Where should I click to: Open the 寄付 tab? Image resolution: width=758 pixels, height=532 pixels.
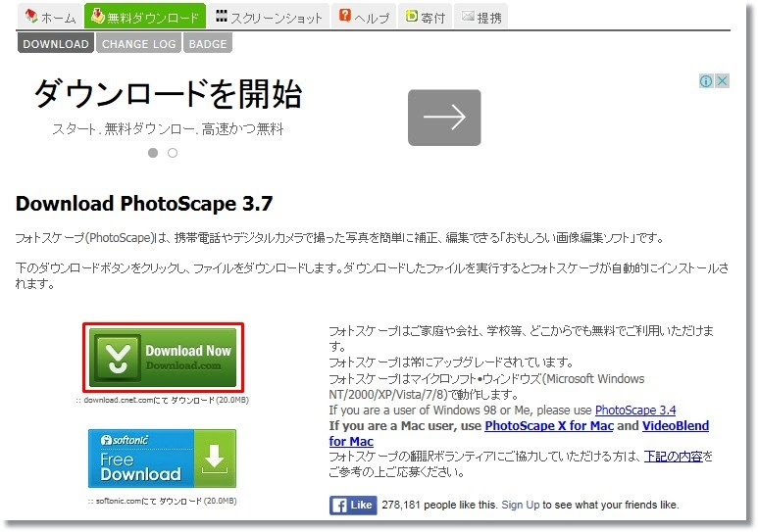[425, 16]
